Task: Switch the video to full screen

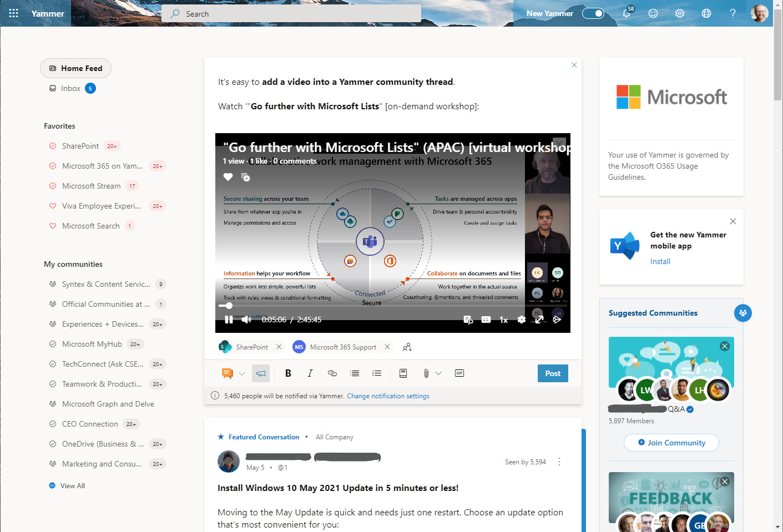Action: point(539,320)
